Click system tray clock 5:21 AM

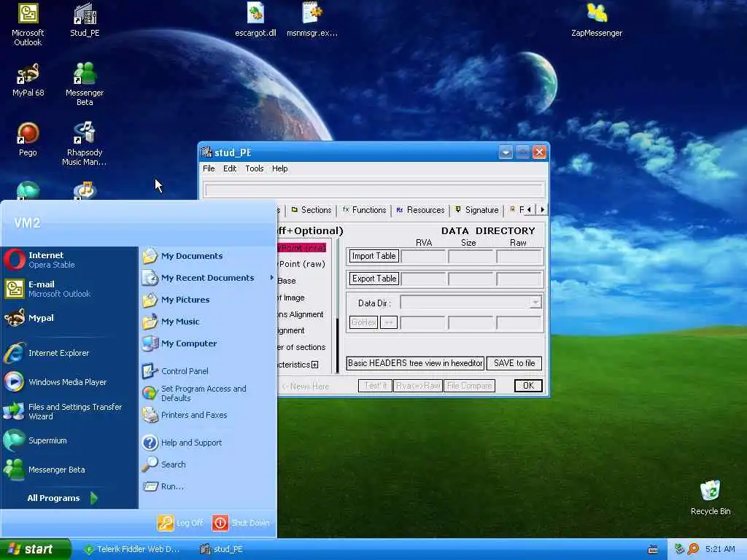coord(720,549)
